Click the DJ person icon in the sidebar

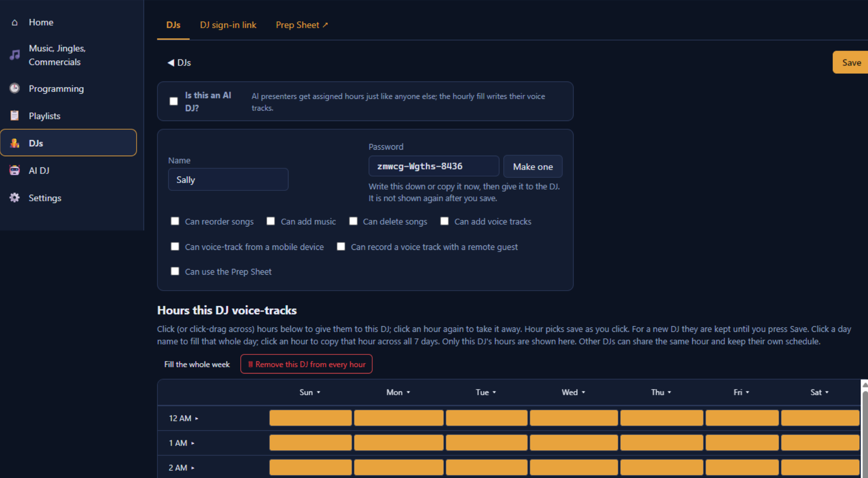tap(15, 143)
